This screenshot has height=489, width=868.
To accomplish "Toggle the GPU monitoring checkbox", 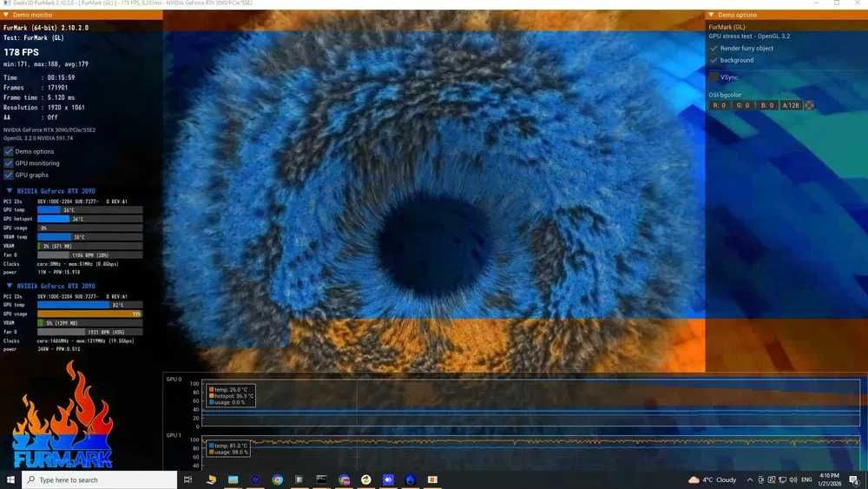I will (9, 162).
